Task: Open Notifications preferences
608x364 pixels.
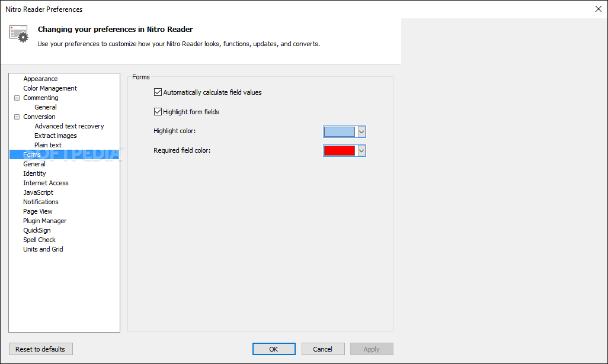Action: click(x=41, y=202)
